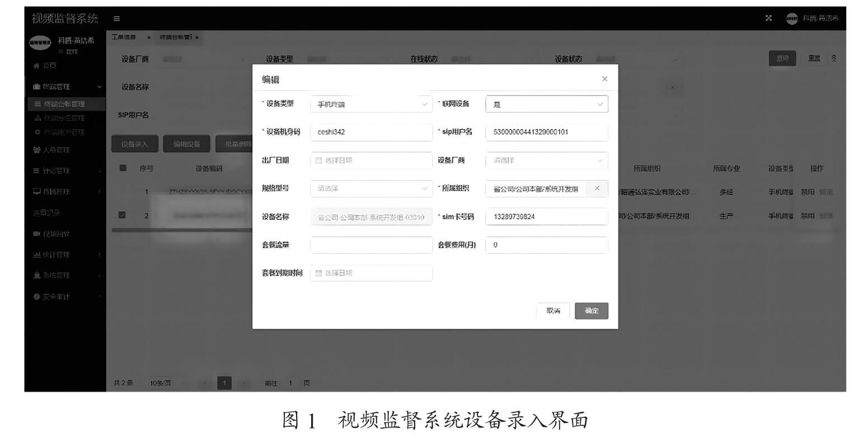Clear the 所属组织 field with X icon
Viewport: 868px width, 442px height.
(x=597, y=189)
